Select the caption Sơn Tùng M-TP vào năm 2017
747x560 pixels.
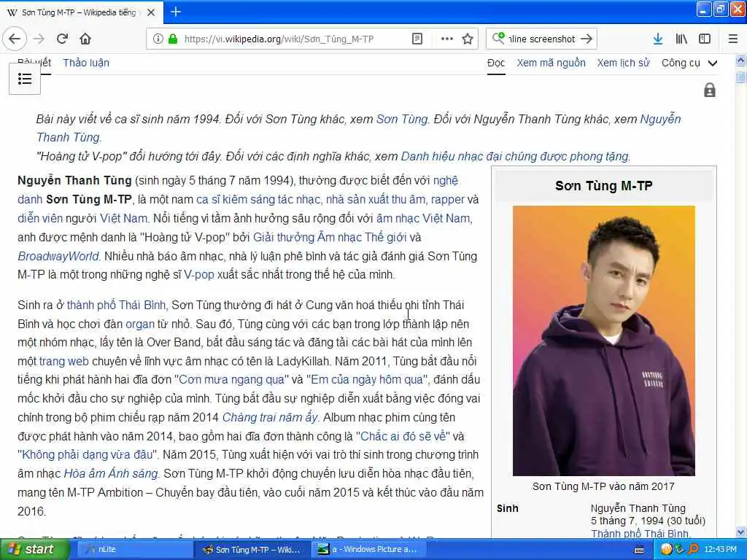point(603,486)
